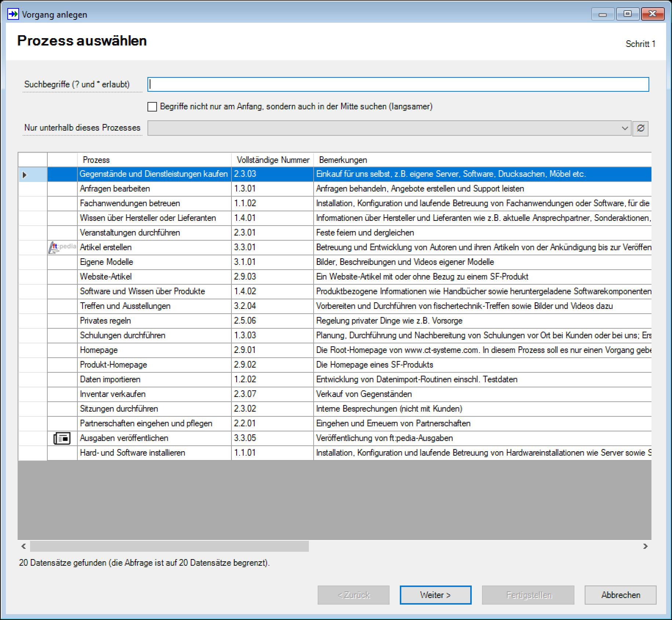Sort by the Vollständige Nummer column header
Image resolution: width=672 pixels, height=620 pixels.
point(273,160)
